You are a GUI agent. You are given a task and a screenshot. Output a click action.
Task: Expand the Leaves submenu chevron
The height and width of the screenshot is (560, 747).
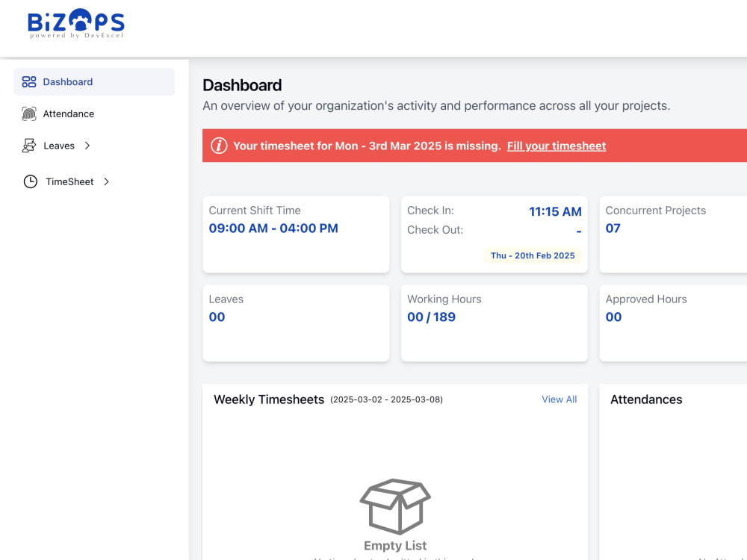(87, 146)
